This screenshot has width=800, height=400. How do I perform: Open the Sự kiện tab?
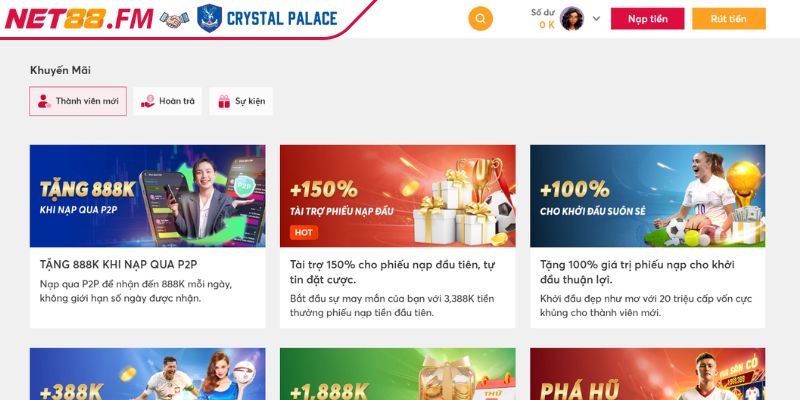[241, 101]
